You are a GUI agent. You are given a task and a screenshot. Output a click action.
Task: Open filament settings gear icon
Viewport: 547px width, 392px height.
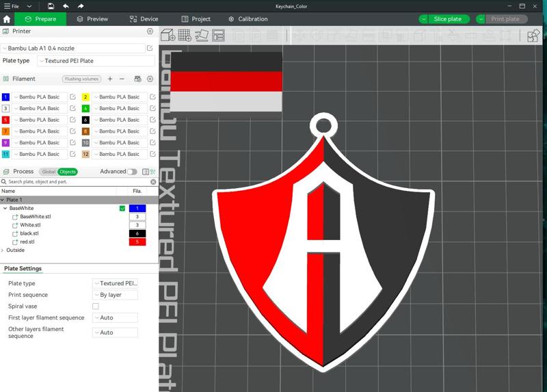[x=150, y=79]
